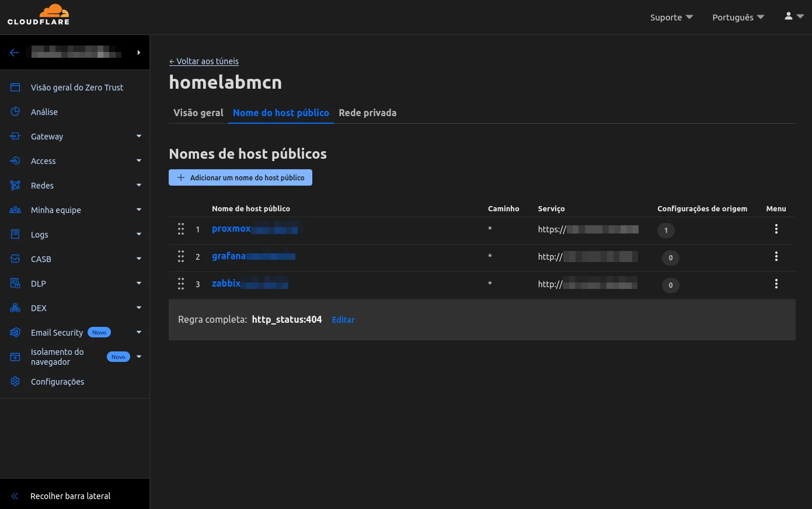Viewport: 812px width, 509px height.
Task: Grab the drag handle for grafana row
Action: pos(181,256)
